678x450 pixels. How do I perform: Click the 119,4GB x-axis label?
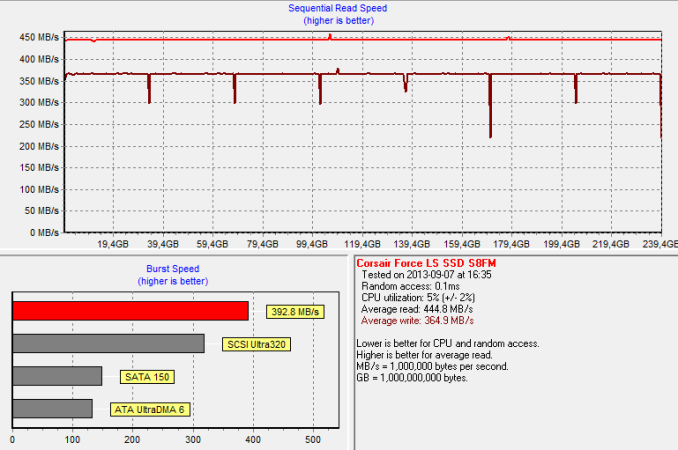click(362, 244)
